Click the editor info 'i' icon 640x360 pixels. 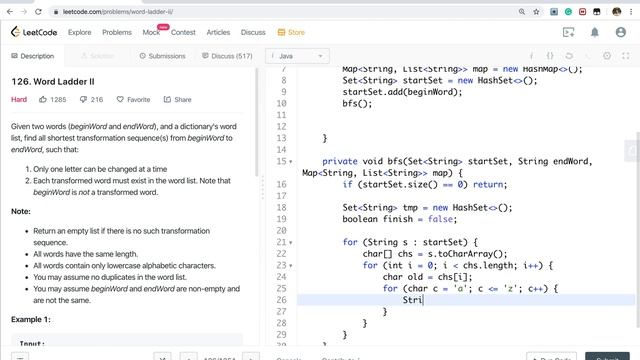coord(531,56)
